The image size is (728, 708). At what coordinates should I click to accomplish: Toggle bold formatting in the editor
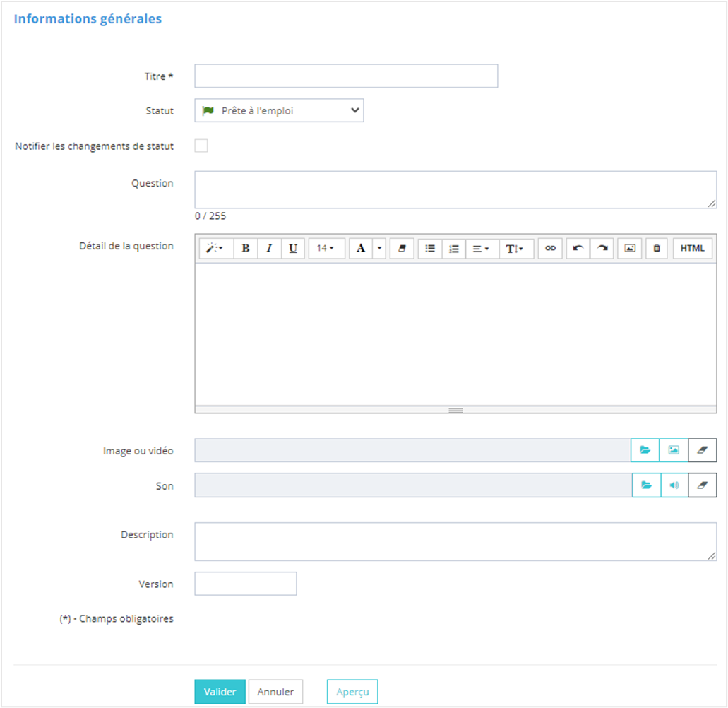pyautogui.click(x=246, y=249)
